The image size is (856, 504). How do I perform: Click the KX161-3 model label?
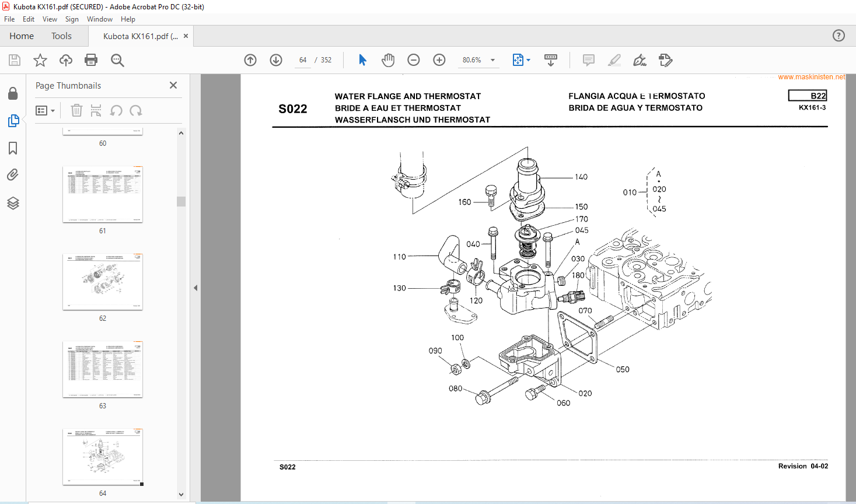(812, 107)
